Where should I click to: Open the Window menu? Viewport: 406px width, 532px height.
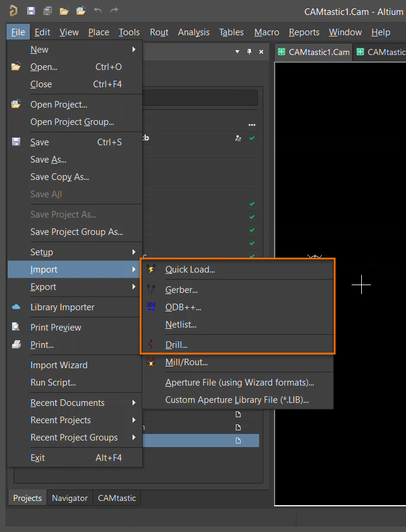[345, 32]
